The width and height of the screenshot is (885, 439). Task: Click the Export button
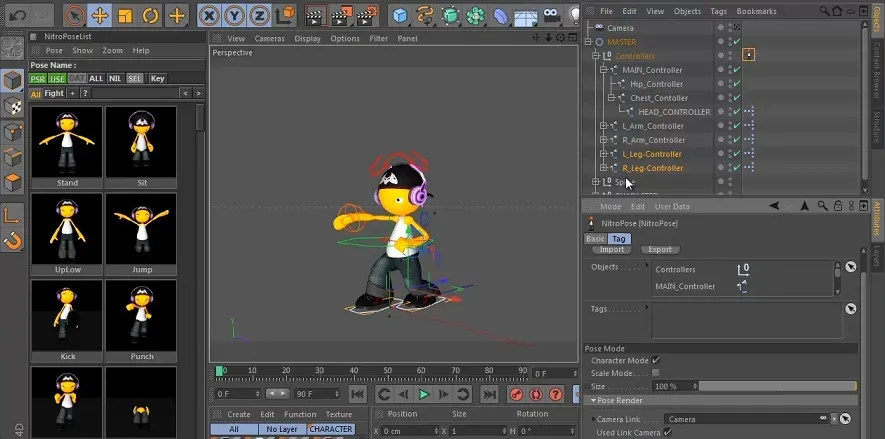[x=660, y=250]
